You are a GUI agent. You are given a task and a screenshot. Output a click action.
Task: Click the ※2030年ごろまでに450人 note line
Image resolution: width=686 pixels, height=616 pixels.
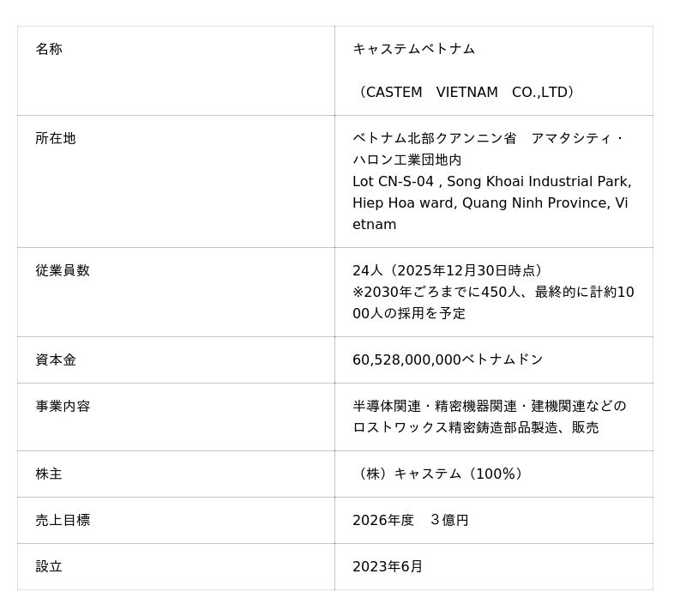(493, 292)
